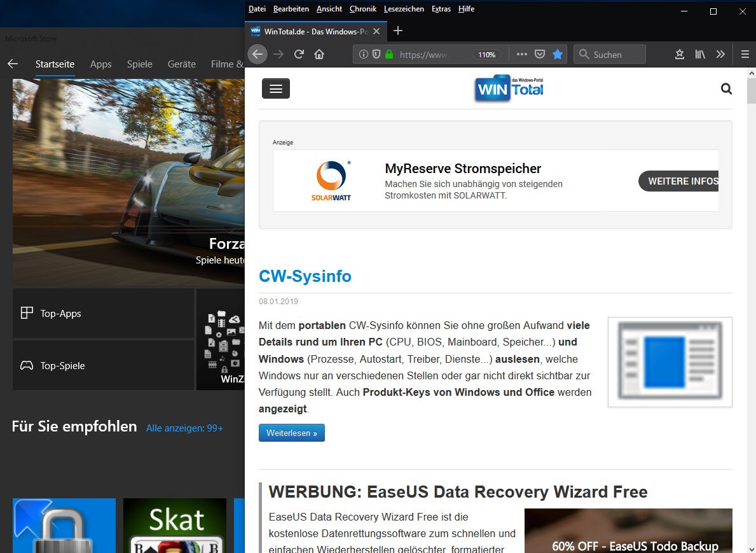The height and width of the screenshot is (553, 756).
Task: Open Top-Spiele tile in Microsoft Store
Action: [103, 365]
